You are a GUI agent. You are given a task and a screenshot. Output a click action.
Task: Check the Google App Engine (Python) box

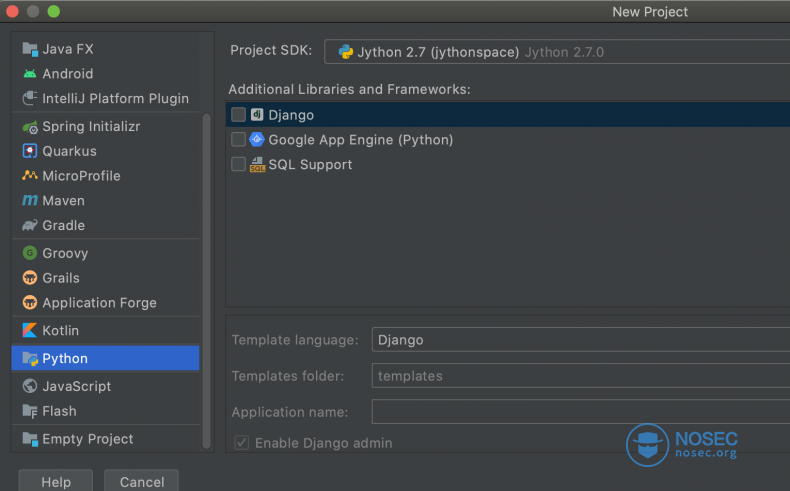coord(238,139)
